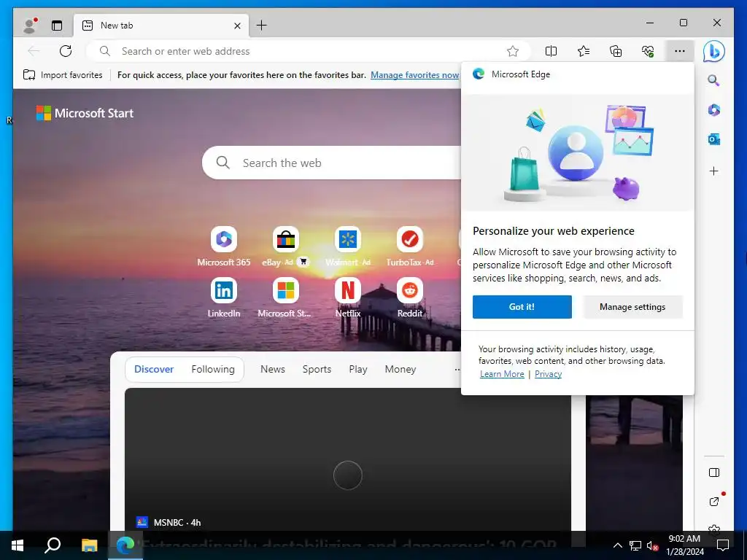Click Import favorites
The width and height of the screenshot is (747, 560).
63,75
